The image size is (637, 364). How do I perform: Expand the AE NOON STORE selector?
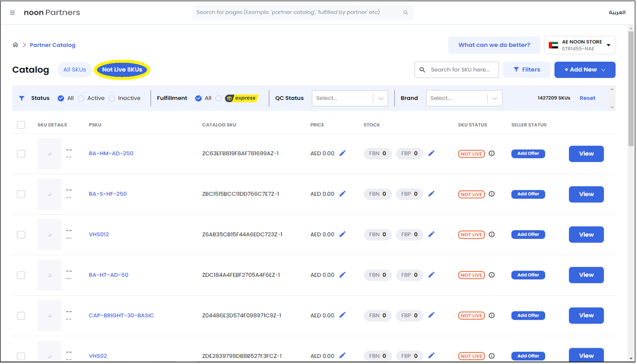point(608,45)
